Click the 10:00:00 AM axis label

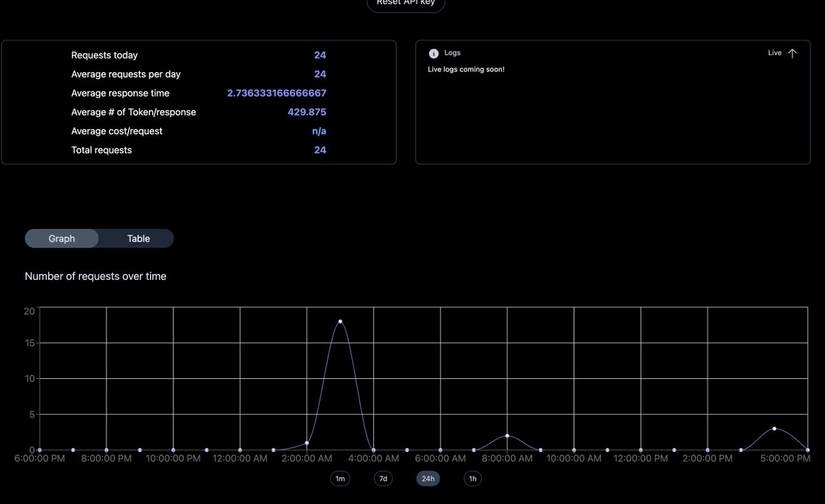574,459
